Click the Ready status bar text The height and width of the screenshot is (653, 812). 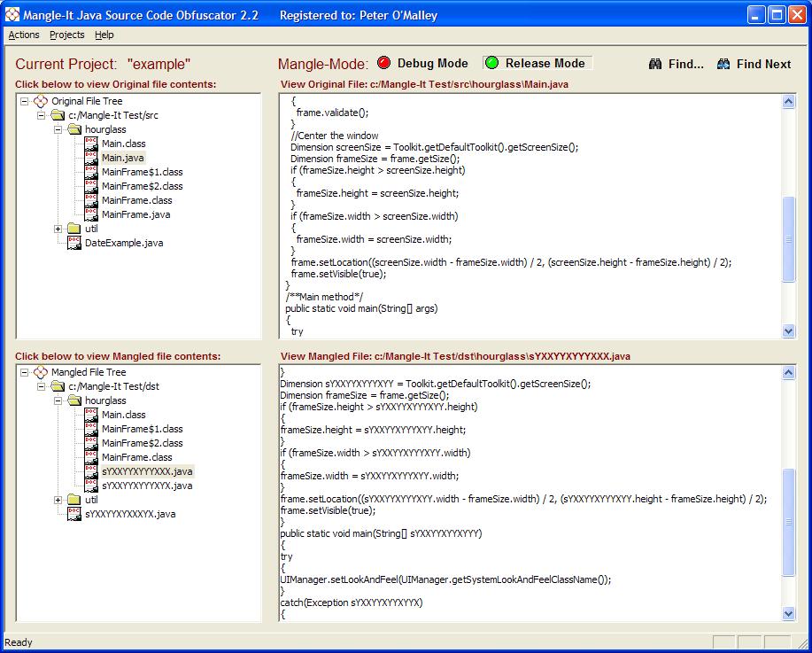click(x=19, y=642)
